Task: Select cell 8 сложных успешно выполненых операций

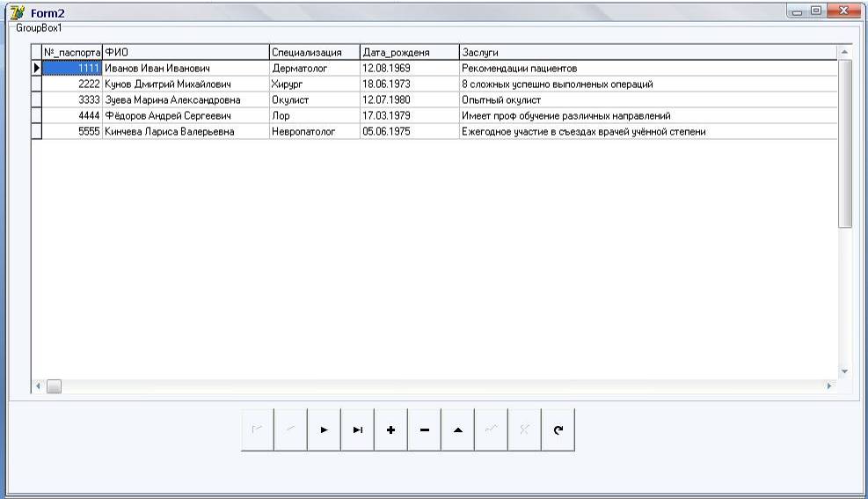Action: point(648,84)
